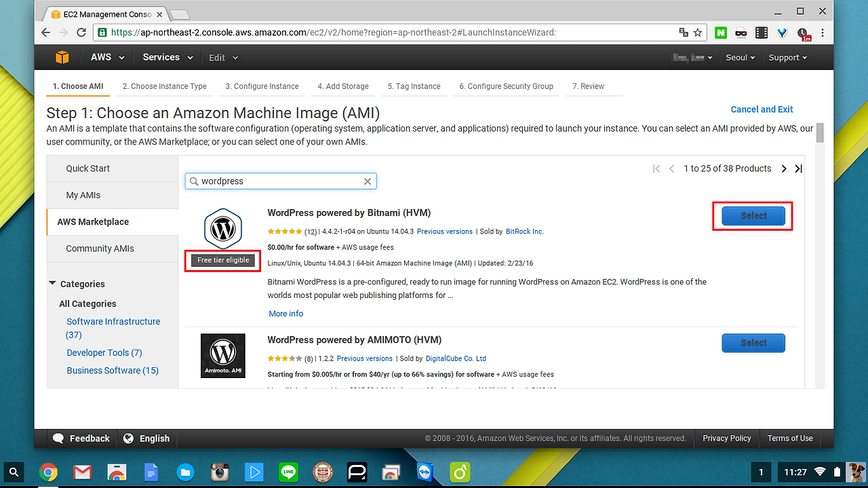Screen dimensions: 868x488
Task: Click the AWS orange cube logo
Action: point(62,58)
